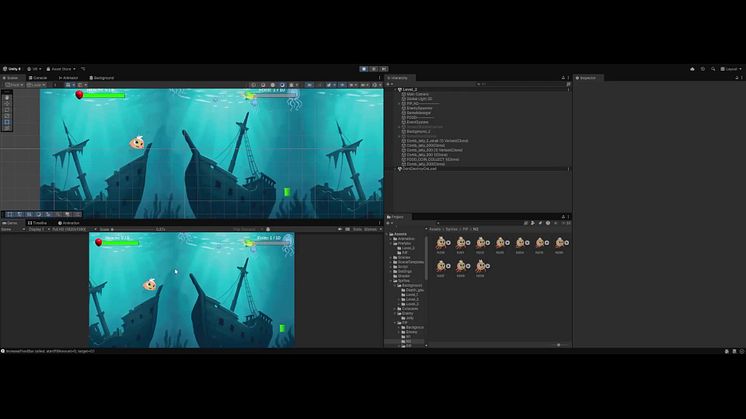
Task: Select the View tool in scene toolbar
Action: tap(7, 97)
